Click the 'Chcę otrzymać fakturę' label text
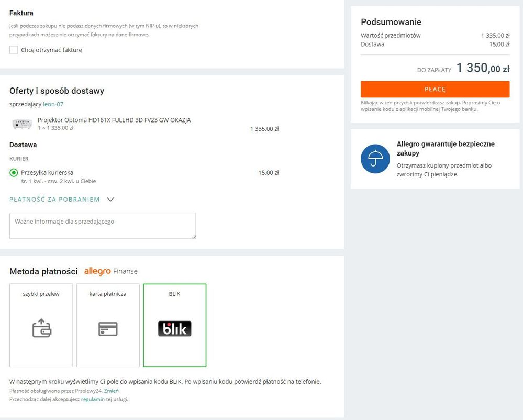 [x=51, y=50]
